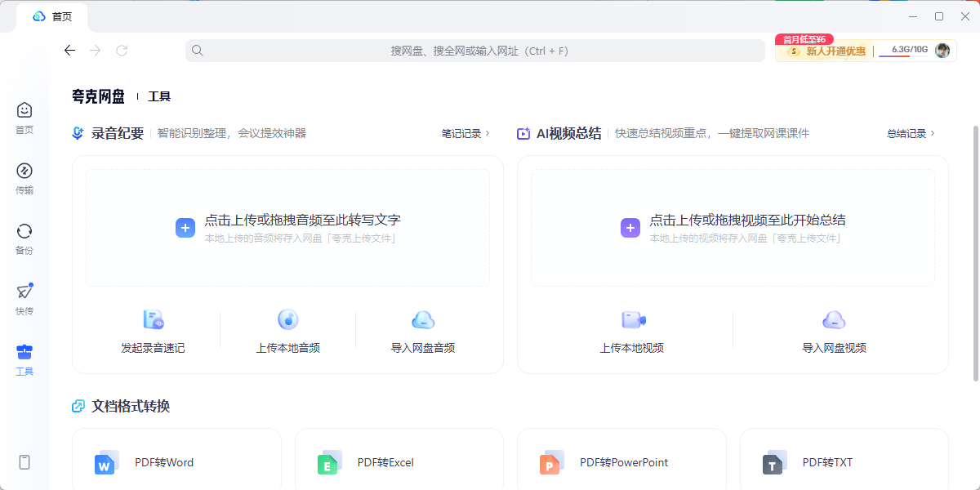
Task: Click the audio upload drop zone text
Action: (x=302, y=220)
